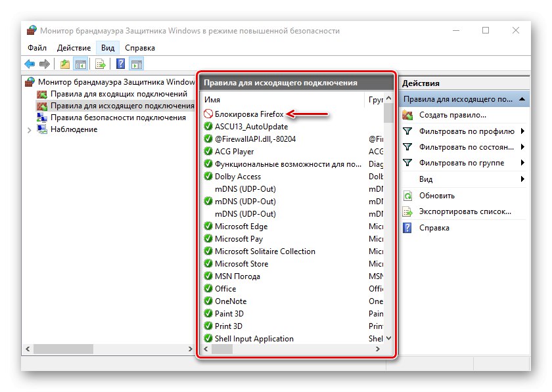Click Экспортировать список... action

click(x=465, y=211)
